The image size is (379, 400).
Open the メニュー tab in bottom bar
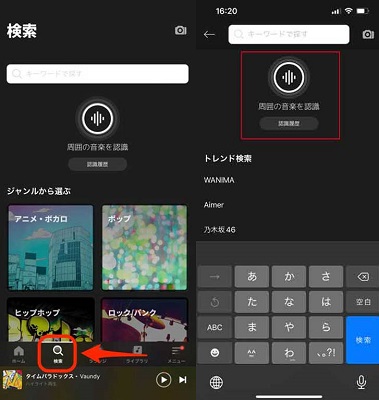176,354
